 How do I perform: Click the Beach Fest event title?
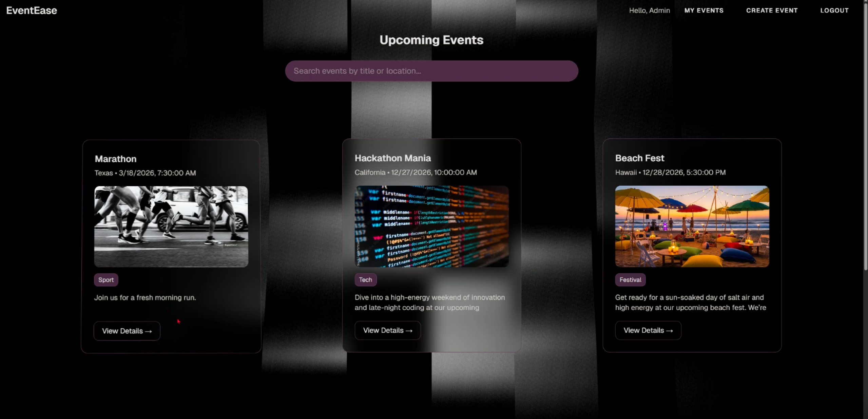coord(640,158)
